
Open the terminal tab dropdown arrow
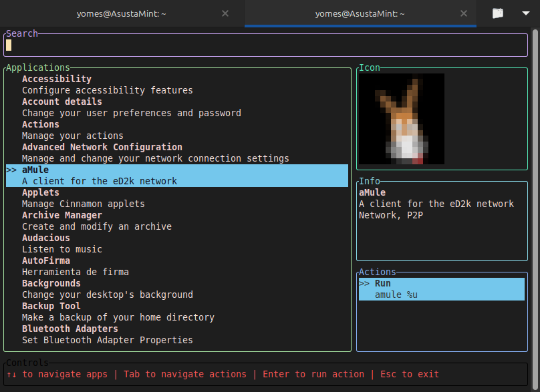pyautogui.click(x=525, y=13)
